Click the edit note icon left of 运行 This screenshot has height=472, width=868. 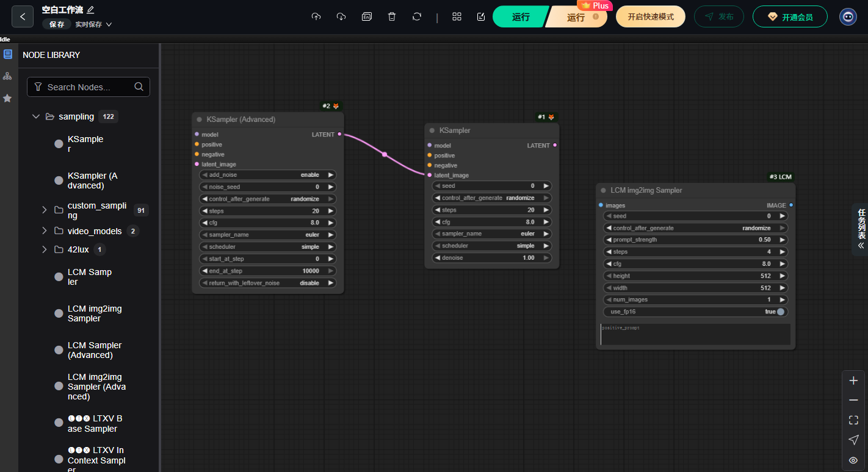481,16
